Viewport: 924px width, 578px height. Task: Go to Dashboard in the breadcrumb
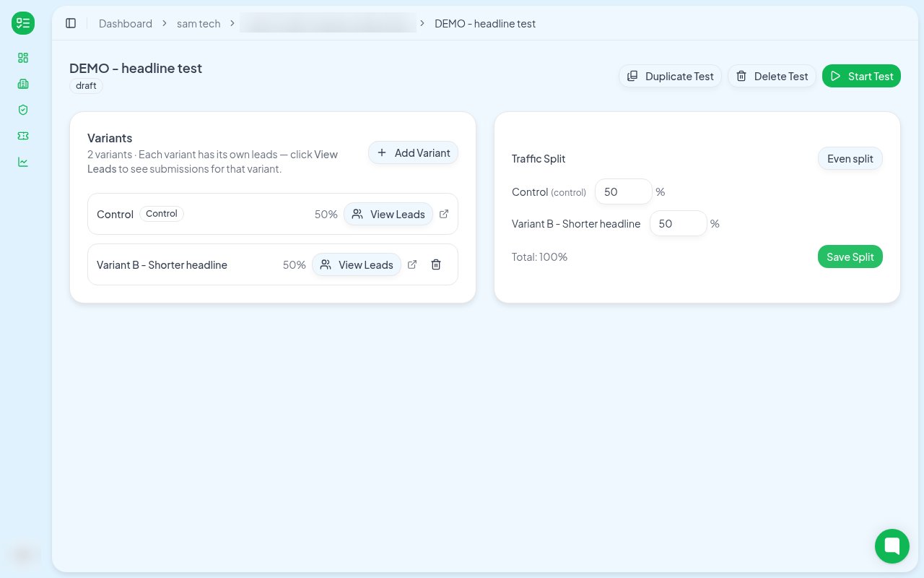(x=126, y=23)
